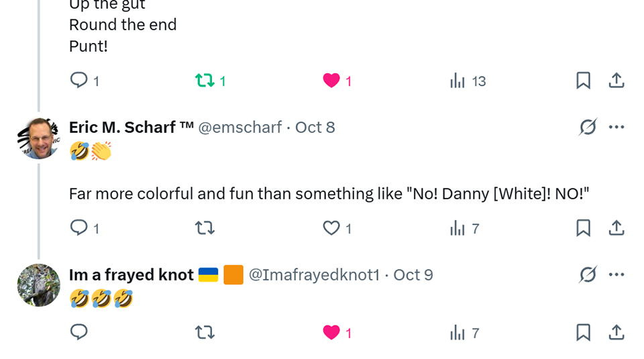This screenshot has height=359, width=644.
Task: Open more options for Eric M. Scharf's tweet
Action: (x=616, y=127)
